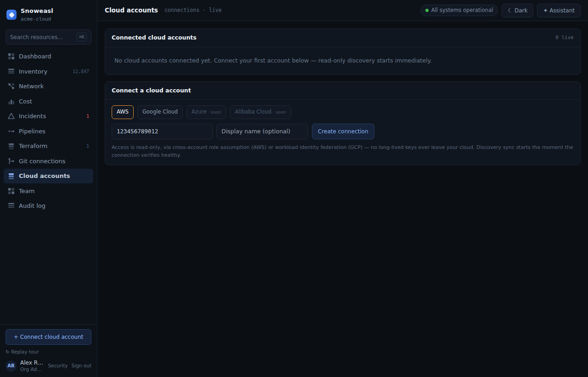Click the Network nodes icon
Screen dimensions: 588x377
11,86
